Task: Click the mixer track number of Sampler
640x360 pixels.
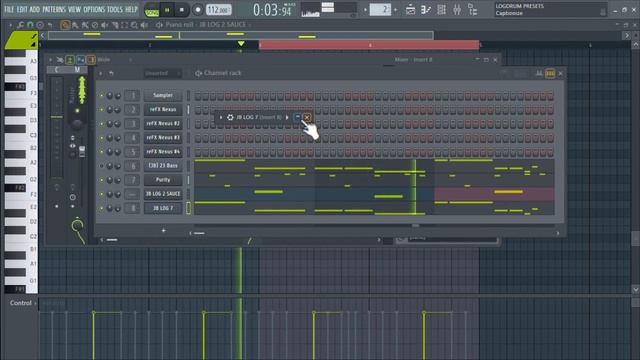Action: (132, 95)
